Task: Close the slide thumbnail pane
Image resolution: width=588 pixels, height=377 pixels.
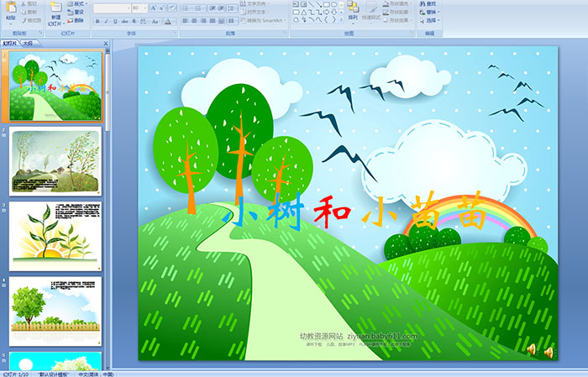Action: [x=103, y=42]
